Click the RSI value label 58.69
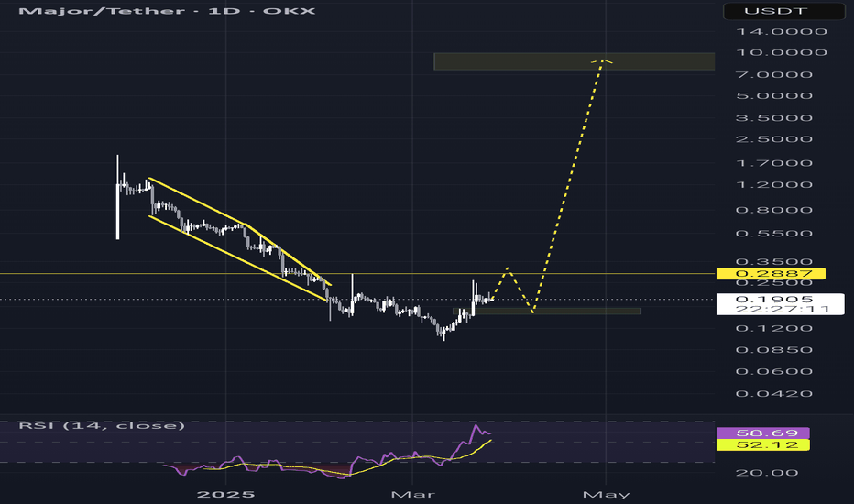Viewport: 854px width, 504px height. 762,433
